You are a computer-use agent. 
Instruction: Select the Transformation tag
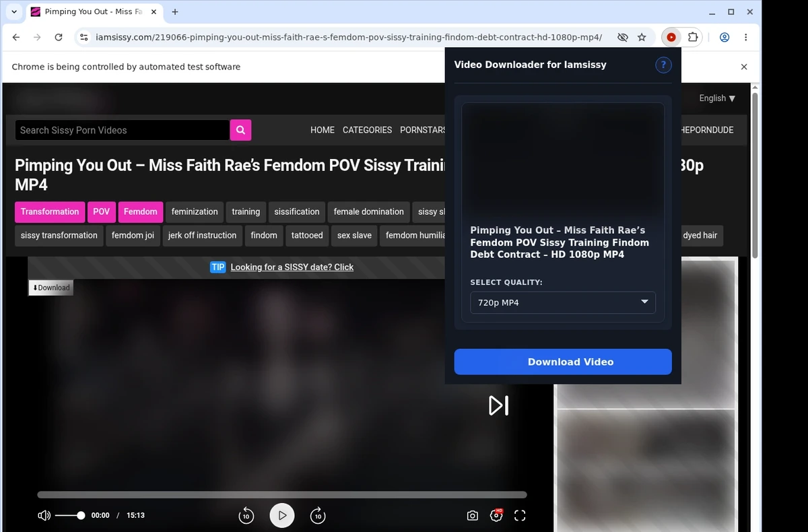(50, 211)
